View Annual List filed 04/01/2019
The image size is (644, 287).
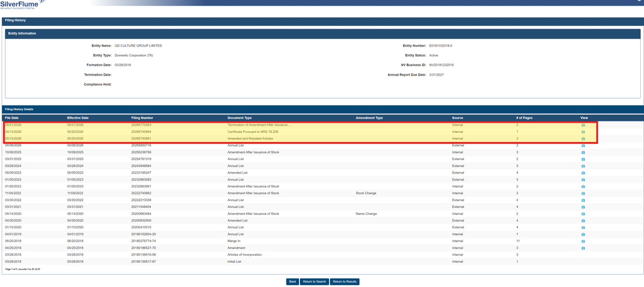tap(583, 234)
